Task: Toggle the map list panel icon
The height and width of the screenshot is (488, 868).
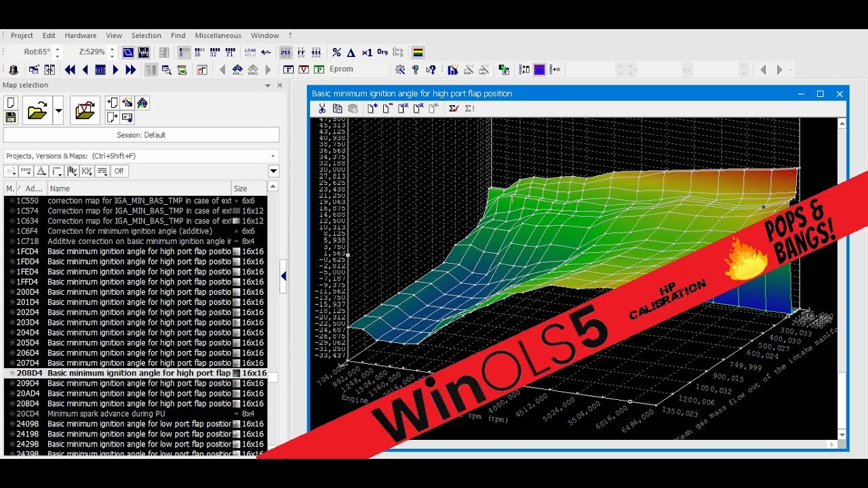Action: tap(151, 69)
